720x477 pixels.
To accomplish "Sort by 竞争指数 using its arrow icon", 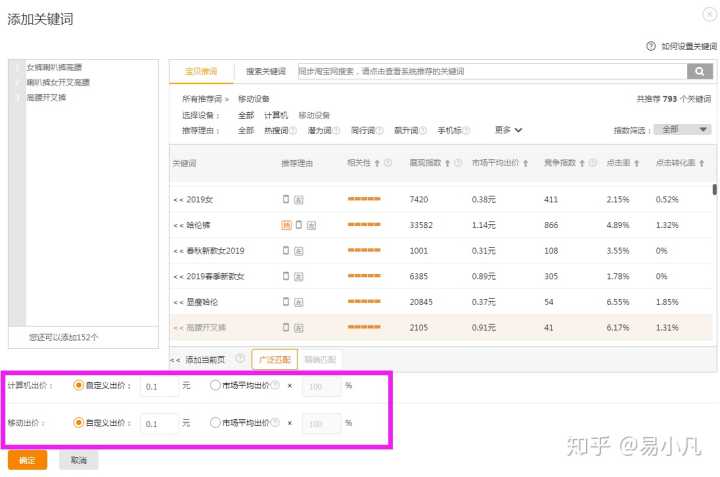I will pyautogui.click(x=582, y=163).
